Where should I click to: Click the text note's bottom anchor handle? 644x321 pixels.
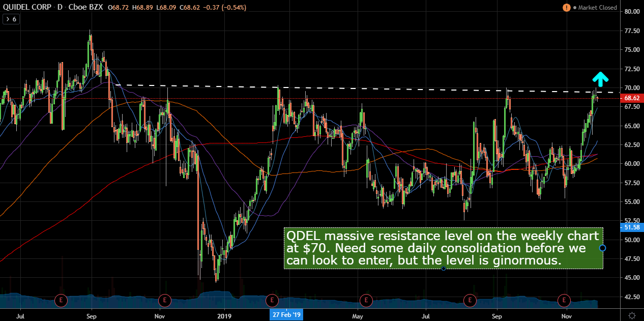tap(444, 268)
